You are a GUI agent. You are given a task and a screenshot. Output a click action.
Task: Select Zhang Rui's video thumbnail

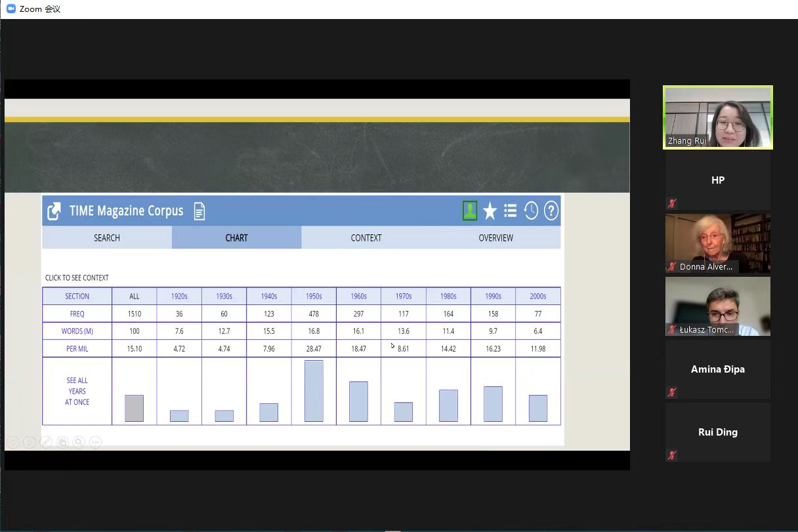(718, 118)
